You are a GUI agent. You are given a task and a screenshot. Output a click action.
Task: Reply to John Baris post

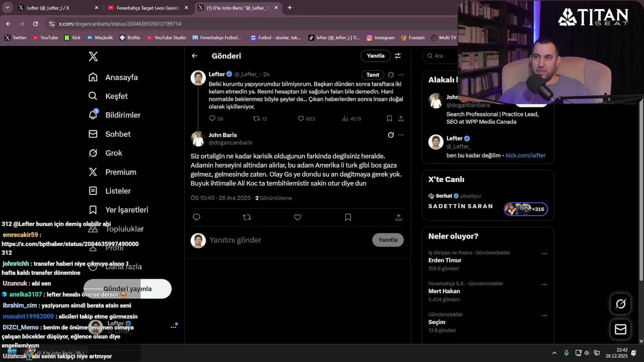197,217
